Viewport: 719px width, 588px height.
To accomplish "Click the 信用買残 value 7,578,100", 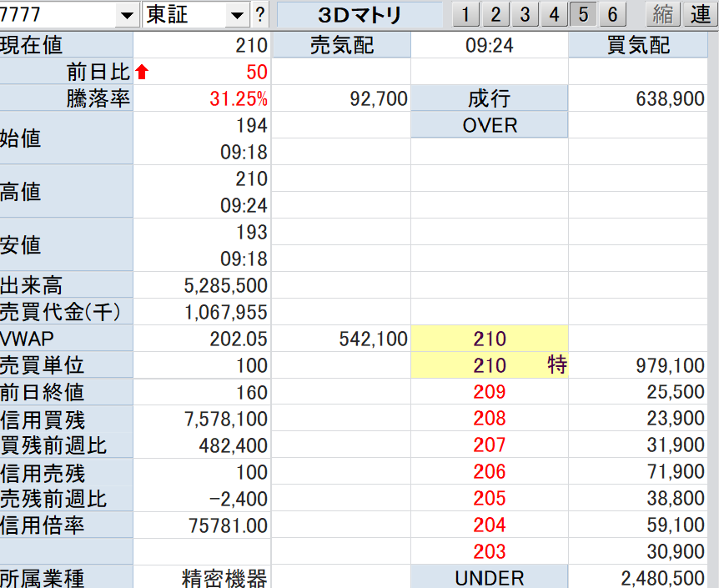I will point(225,419).
